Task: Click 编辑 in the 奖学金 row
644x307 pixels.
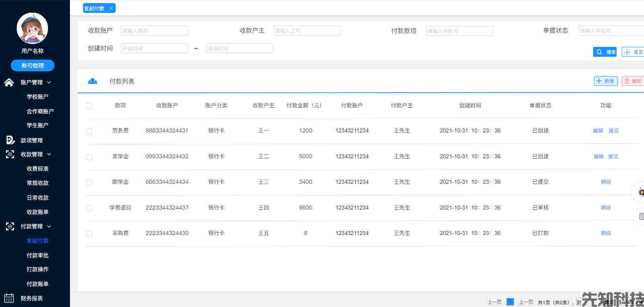Action: coord(599,156)
